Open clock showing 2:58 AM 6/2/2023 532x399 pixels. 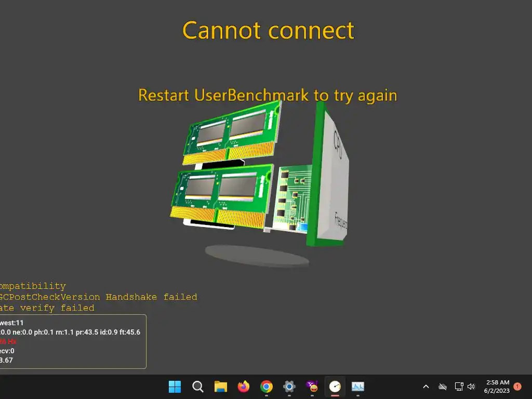click(497, 387)
